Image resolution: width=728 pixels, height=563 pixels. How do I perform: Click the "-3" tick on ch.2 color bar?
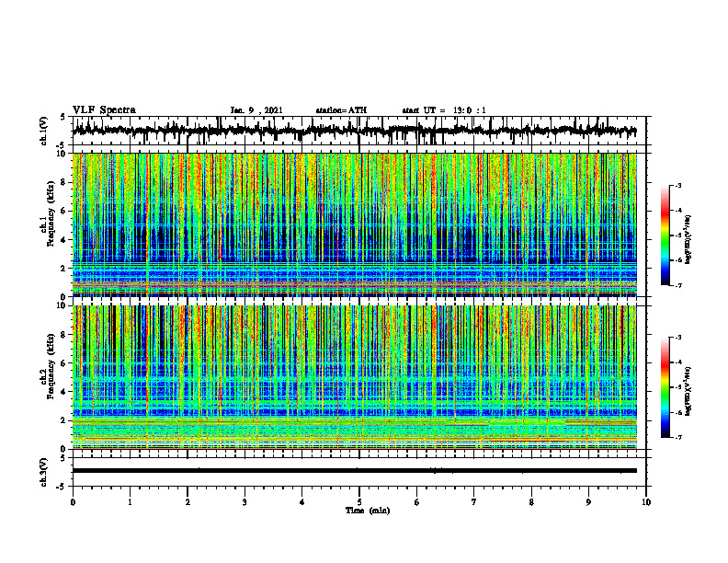click(x=678, y=338)
